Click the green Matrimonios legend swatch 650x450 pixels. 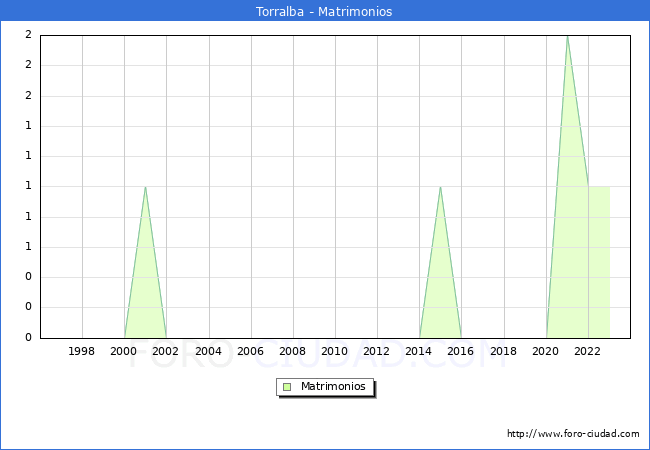(286, 387)
